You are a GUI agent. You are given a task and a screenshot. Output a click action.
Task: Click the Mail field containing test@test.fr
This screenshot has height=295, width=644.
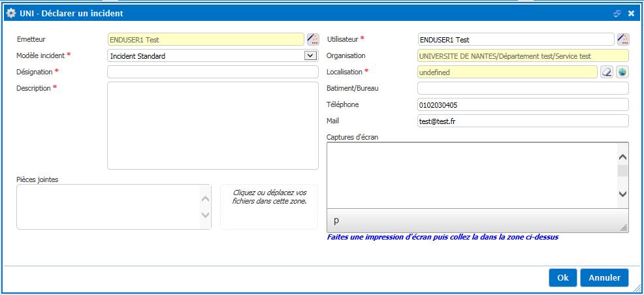click(523, 121)
